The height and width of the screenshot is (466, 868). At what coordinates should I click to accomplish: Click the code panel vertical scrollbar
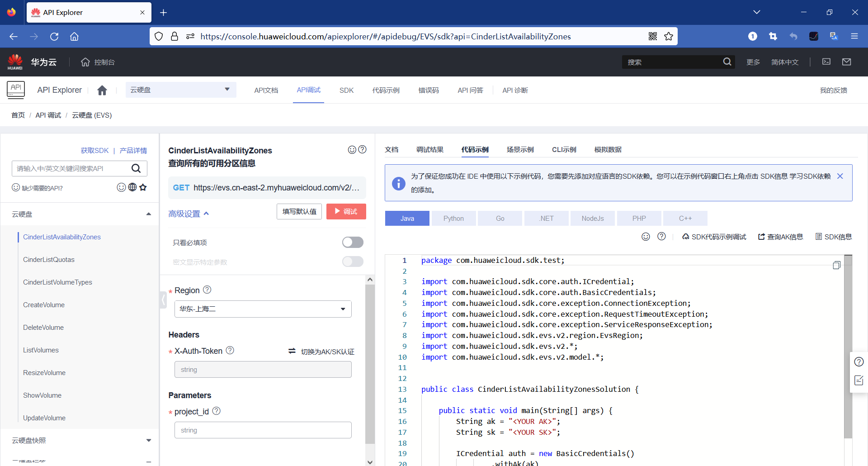coord(848,347)
